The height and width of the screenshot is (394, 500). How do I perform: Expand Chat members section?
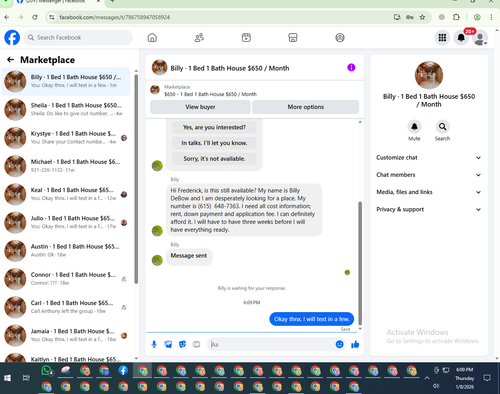pos(429,175)
